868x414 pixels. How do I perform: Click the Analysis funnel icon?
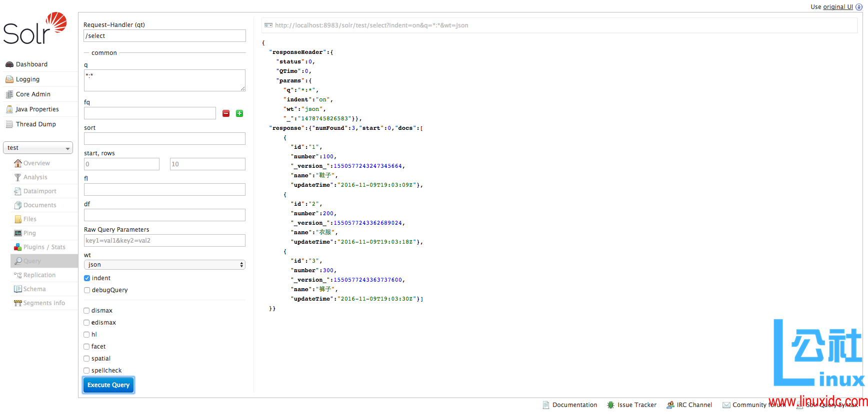click(18, 177)
